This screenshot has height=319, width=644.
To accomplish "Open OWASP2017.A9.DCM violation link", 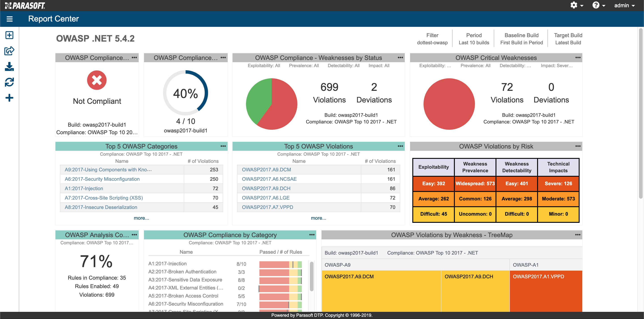I will tap(266, 170).
